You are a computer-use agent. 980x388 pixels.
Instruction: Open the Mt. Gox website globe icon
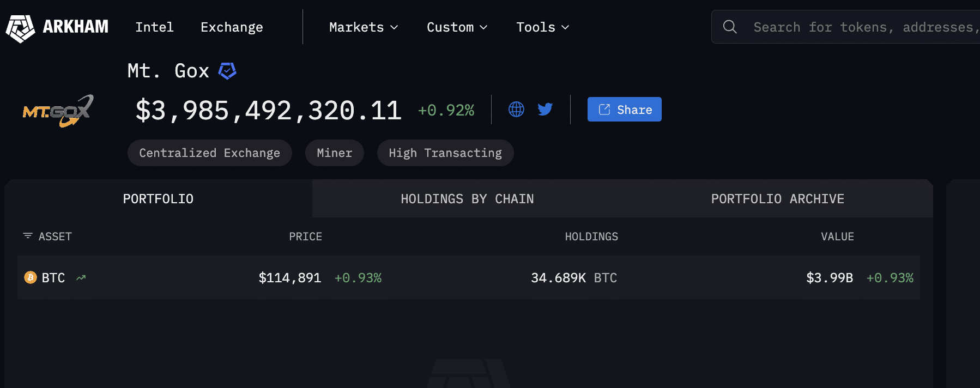[516, 110]
